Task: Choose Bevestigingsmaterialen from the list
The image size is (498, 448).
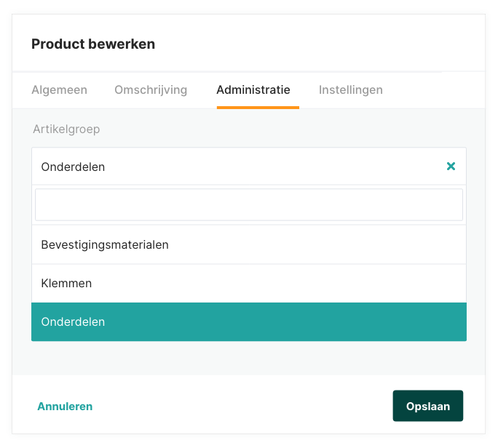Action: pyautogui.click(x=105, y=244)
